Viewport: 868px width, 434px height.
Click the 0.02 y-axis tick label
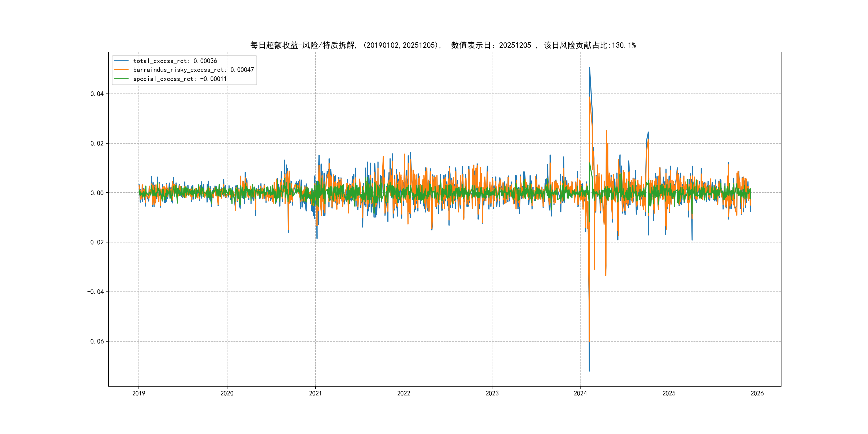(x=97, y=144)
